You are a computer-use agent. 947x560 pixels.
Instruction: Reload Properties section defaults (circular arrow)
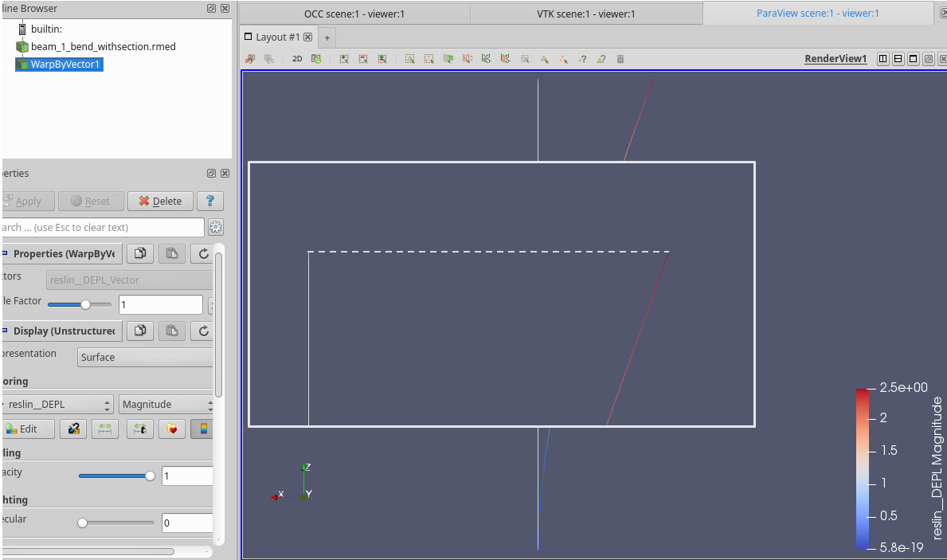pos(204,254)
